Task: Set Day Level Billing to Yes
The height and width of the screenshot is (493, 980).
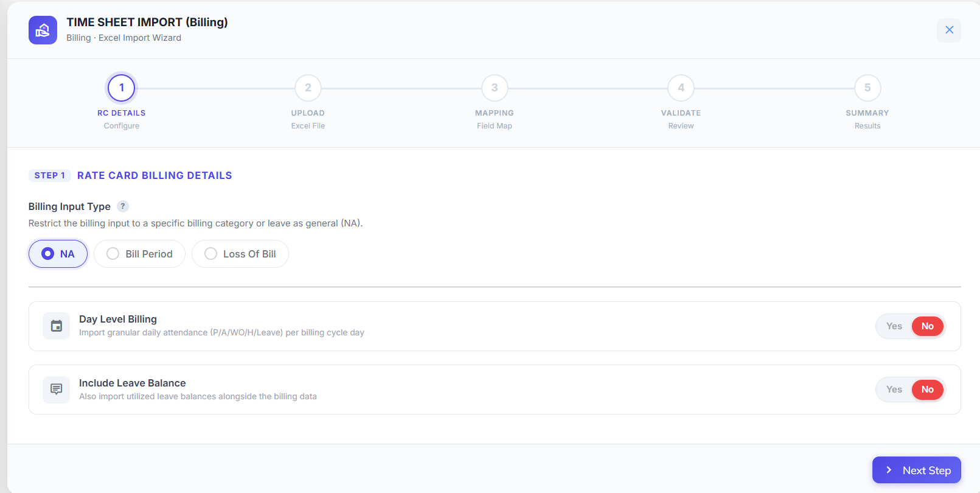Action: click(894, 326)
